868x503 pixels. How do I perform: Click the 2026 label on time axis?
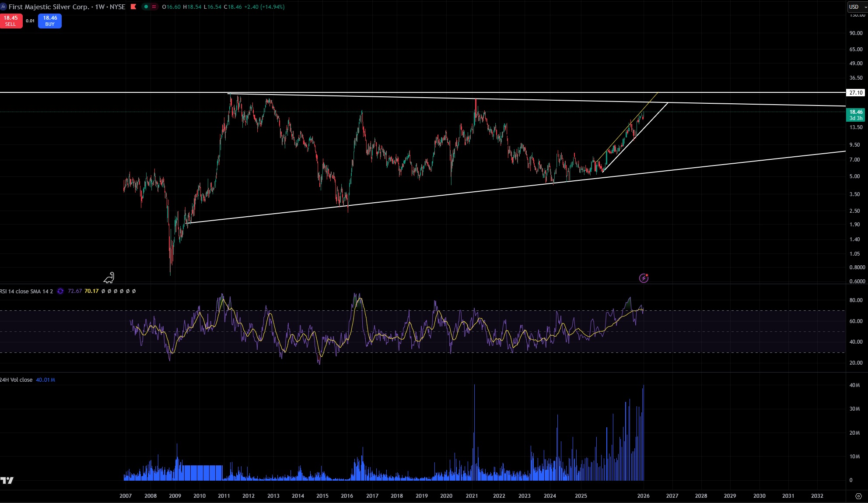(643, 496)
